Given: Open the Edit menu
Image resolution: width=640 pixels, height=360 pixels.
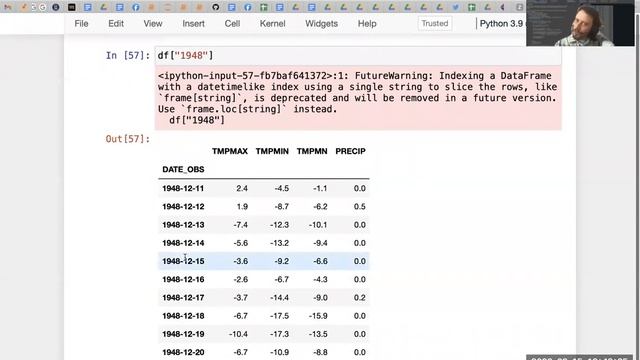Looking at the screenshot, I should click(x=116, y=24).
